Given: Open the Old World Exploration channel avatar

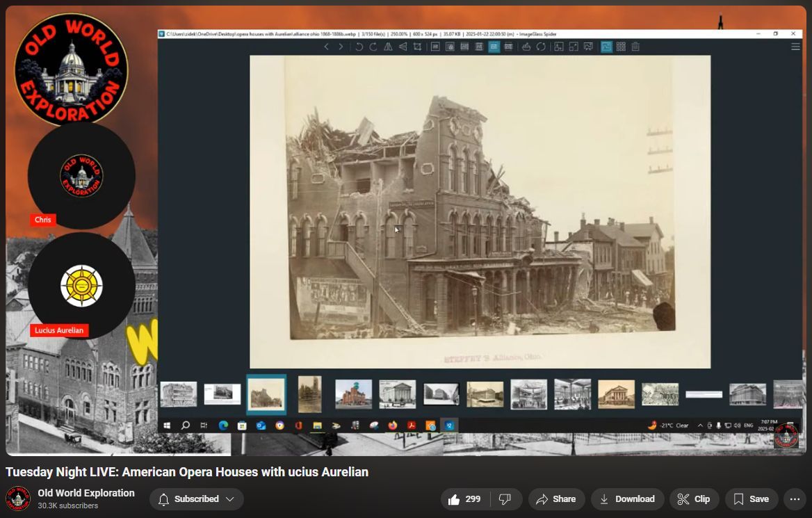Looking at the screenshot, I should pos(18,499).
